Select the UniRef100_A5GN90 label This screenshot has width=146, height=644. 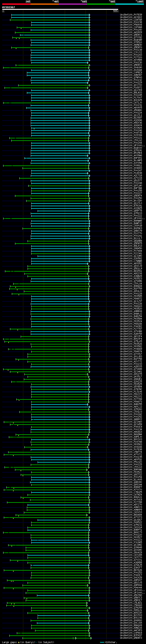(x=131, y=110)
